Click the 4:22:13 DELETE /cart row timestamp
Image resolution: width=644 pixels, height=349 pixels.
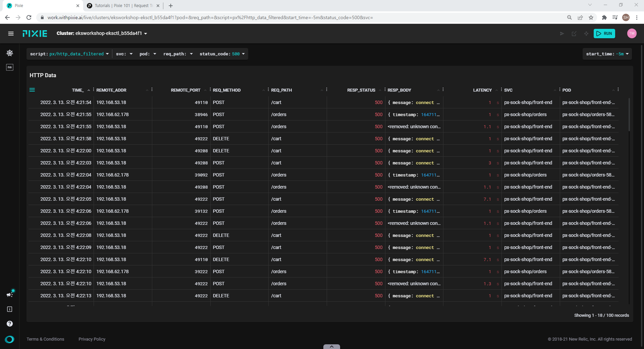(66, 296)
